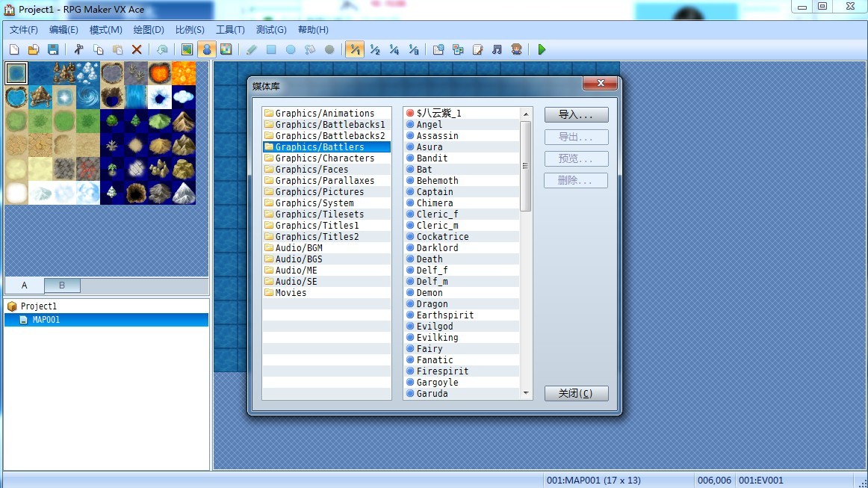Open the Character Generator icon
Viewport: 868px width, 488px height.
[x=516, y=50]
